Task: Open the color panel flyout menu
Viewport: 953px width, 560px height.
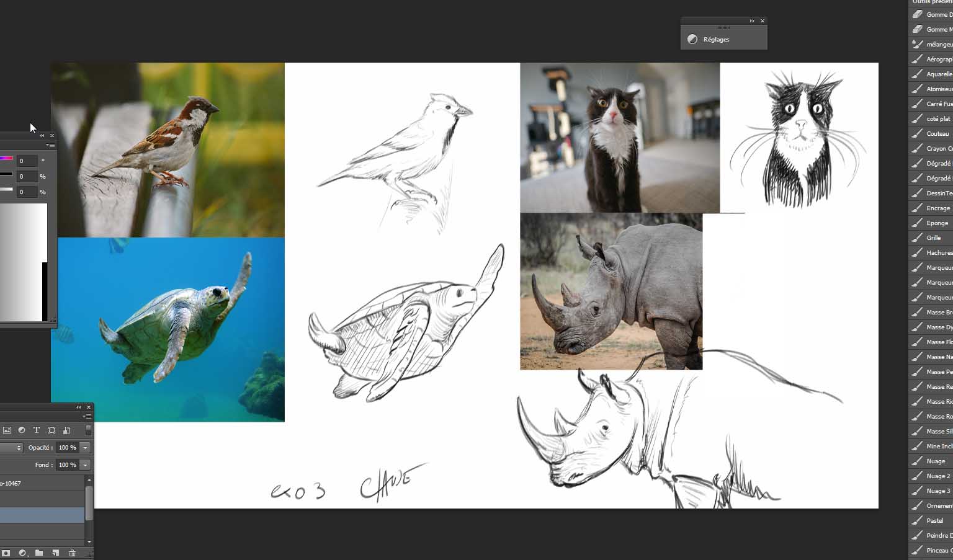Action: 50,145
